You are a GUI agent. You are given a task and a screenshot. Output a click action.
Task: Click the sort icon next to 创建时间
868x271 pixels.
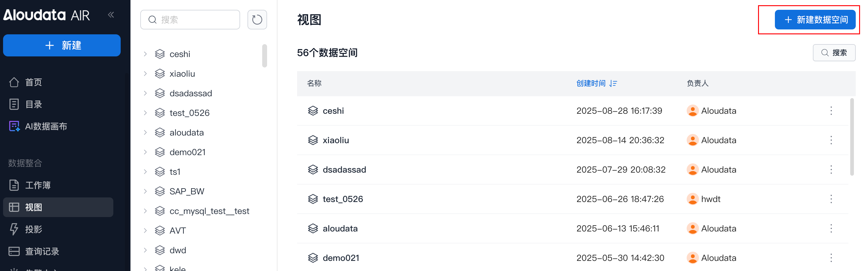[x=613, y=83]
